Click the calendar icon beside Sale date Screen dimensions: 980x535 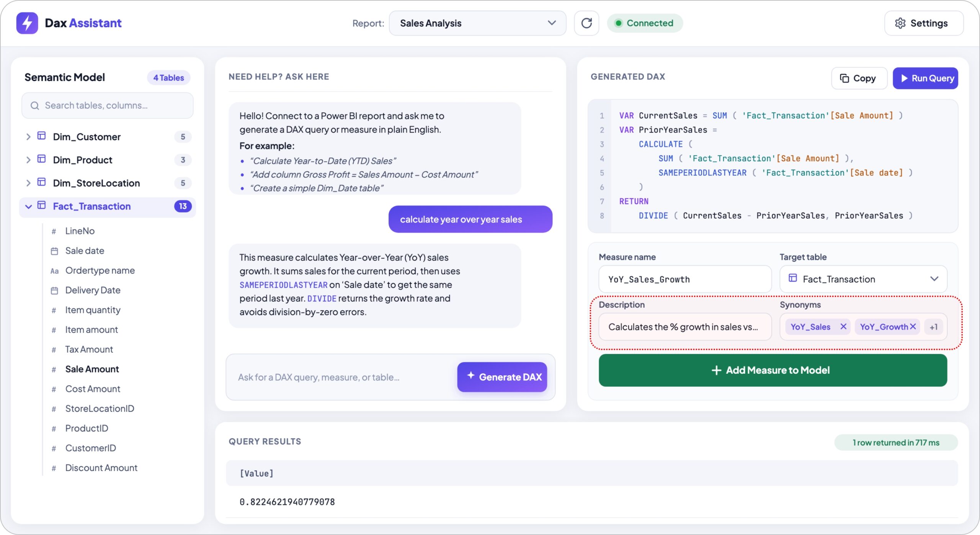(x=54, y=251)
